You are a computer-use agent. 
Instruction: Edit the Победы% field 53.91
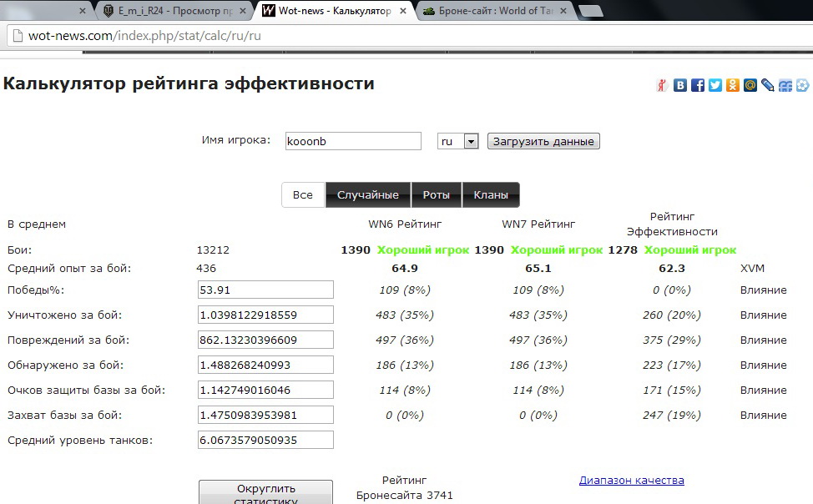tap(265, 290)
